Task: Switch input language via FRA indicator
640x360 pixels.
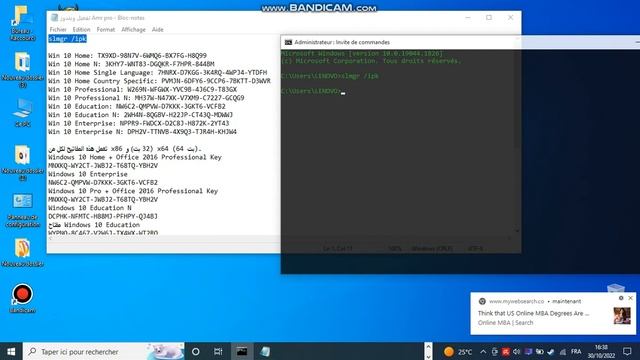Action: point(576,352)
